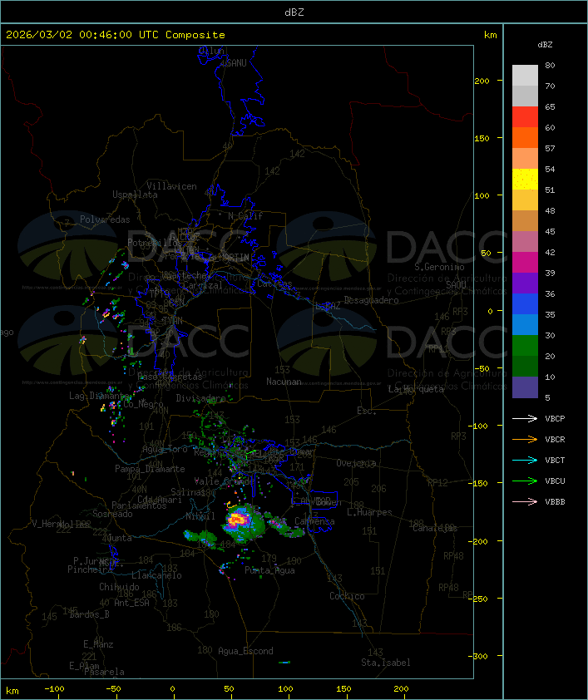Select the light grey 70-80 dBZ swatch
Image resolution: width=588 pixels, height=700 pixels.
[x=525, y=76]
